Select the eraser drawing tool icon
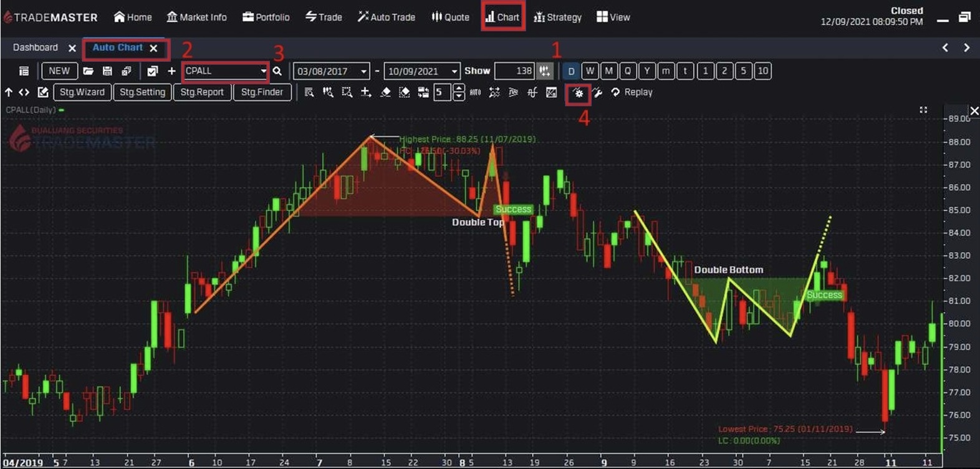 [385, 92]
